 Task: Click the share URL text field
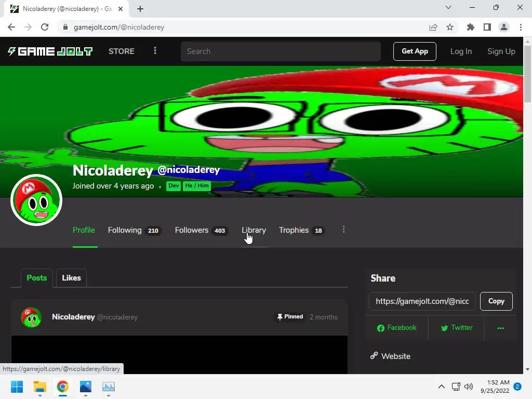pyautogui.click(x=422, y=301)
